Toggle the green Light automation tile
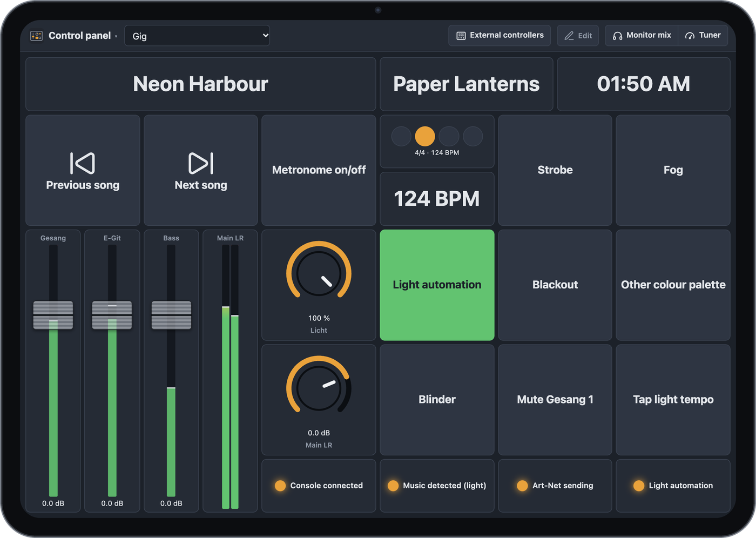Viewport: 756px width, 538px height. (x=437, y=285)
